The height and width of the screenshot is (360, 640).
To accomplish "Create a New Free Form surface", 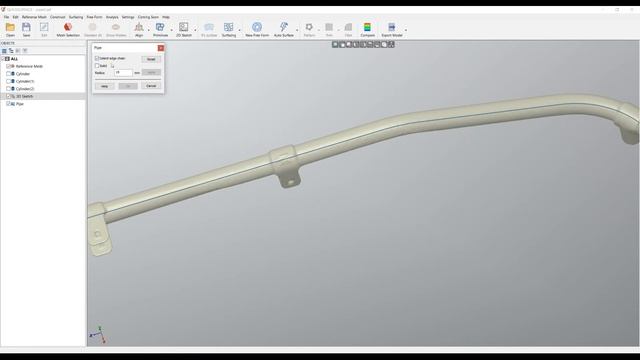I will (257, 27).
